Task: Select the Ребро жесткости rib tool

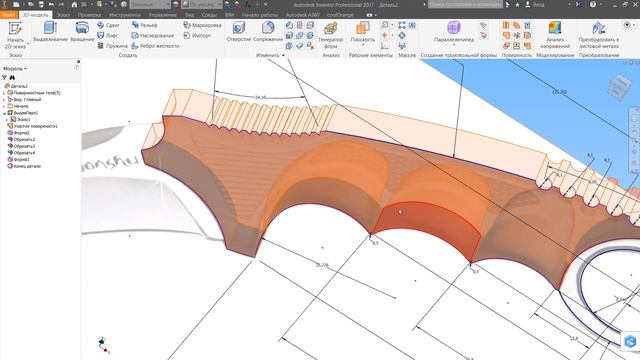Action: 155,46
